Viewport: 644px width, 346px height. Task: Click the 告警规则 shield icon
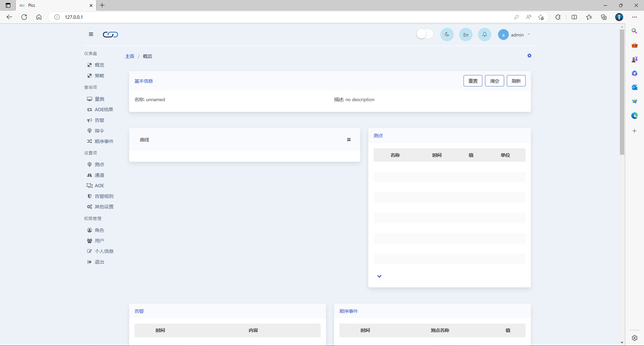pyautogui.click(x=90, y=196)
